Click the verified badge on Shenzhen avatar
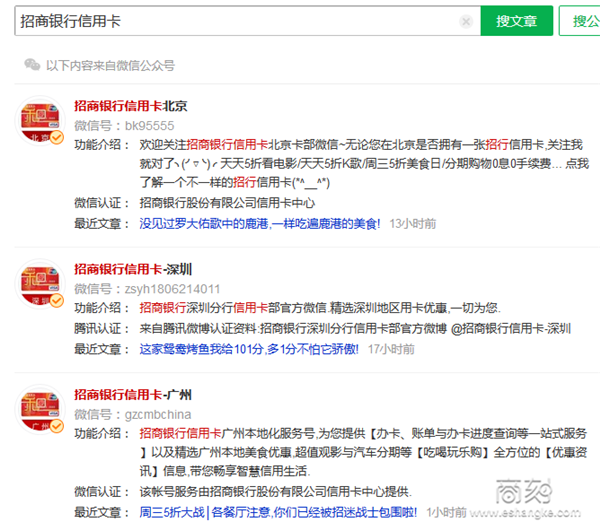 [57, 302]
